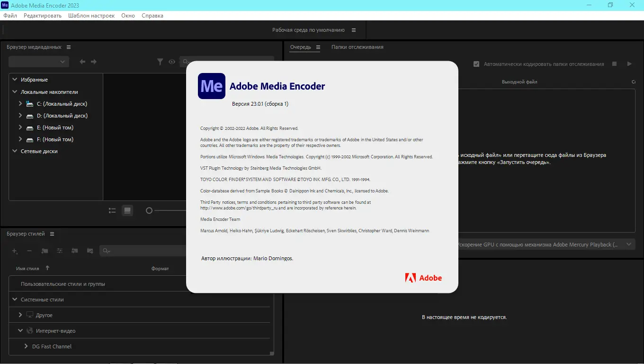This screenshot has height=364, width=644.
Task: Click the Имя стиля column header
Action: 27,268
